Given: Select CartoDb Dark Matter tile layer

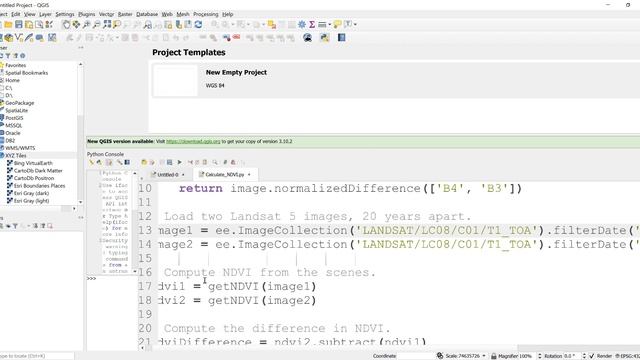Looking at the screenshot, I should click(x=38, y=171).
